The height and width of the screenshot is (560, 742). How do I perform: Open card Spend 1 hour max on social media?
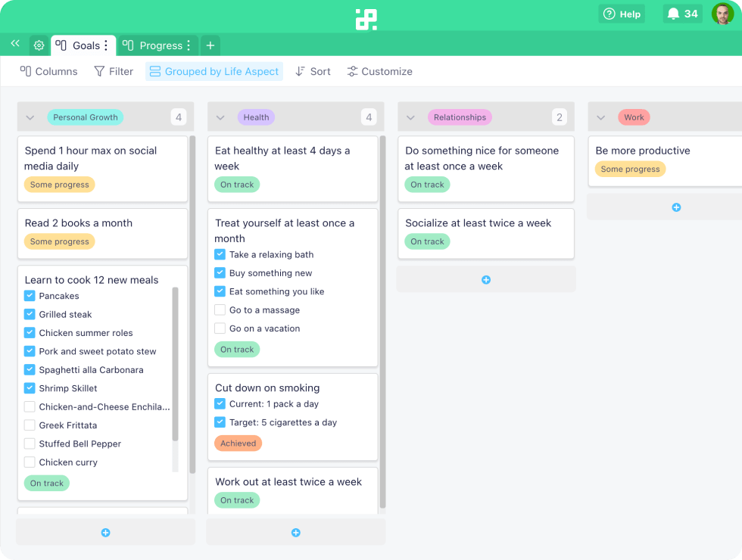(x=103, y=169)
